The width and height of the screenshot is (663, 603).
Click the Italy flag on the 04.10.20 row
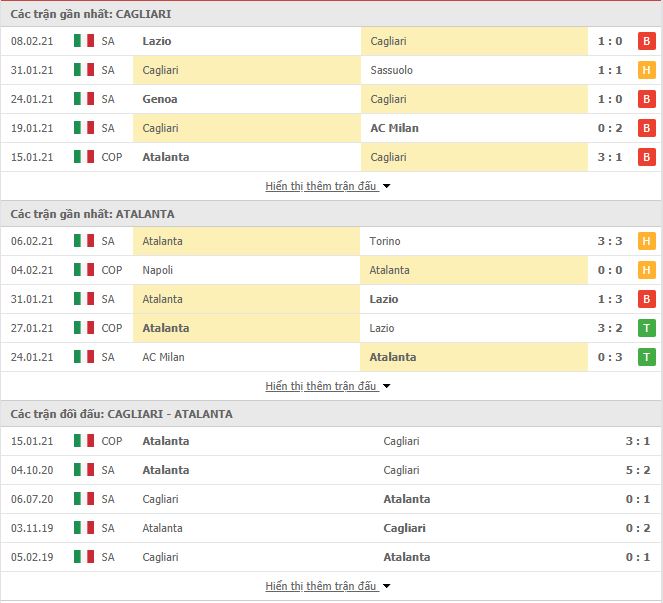84,469
